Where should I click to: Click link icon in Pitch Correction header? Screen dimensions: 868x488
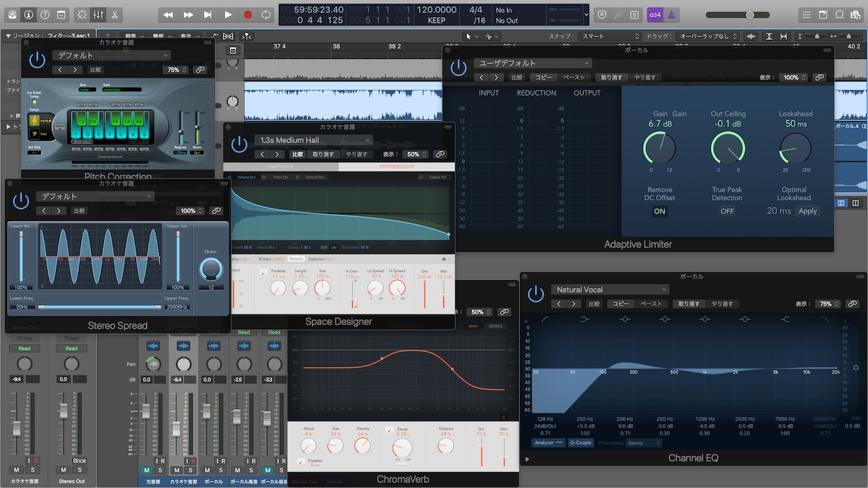click(x=200, y=70)
